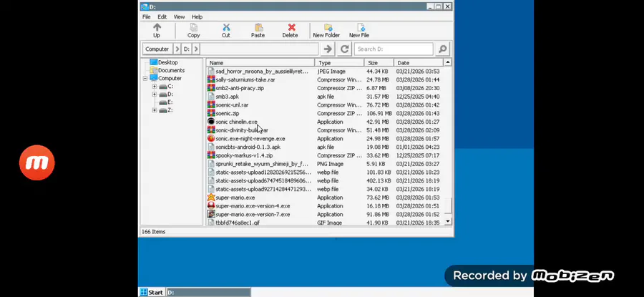
Task: Open the Start menu on the taskbar
Action: (152, 292)
